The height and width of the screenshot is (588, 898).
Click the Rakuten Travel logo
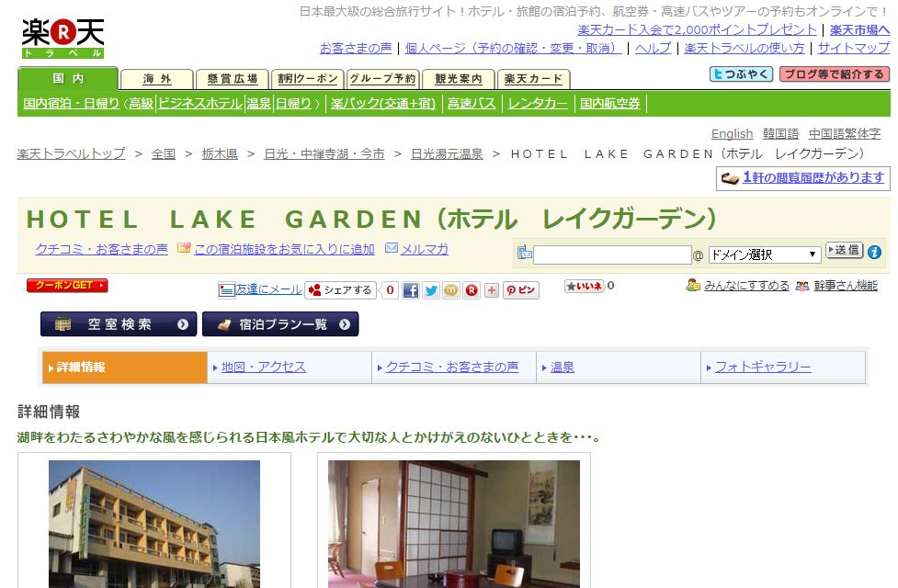point(63,38)
